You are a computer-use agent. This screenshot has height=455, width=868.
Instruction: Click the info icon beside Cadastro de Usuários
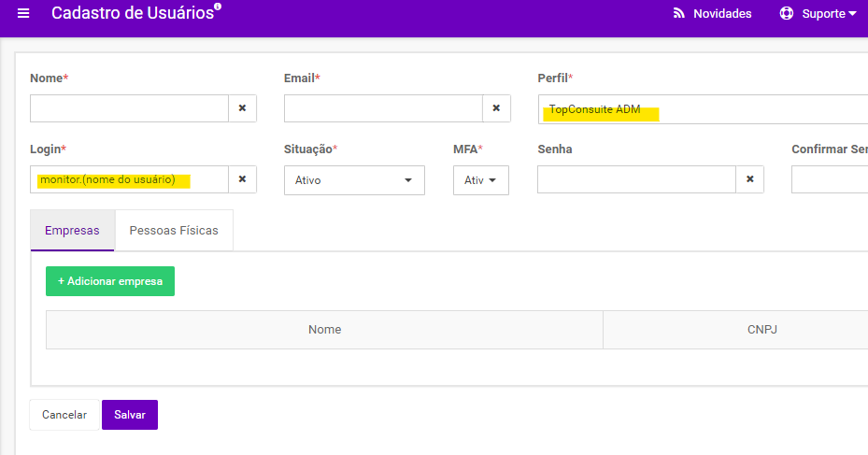tap(218, 7)
